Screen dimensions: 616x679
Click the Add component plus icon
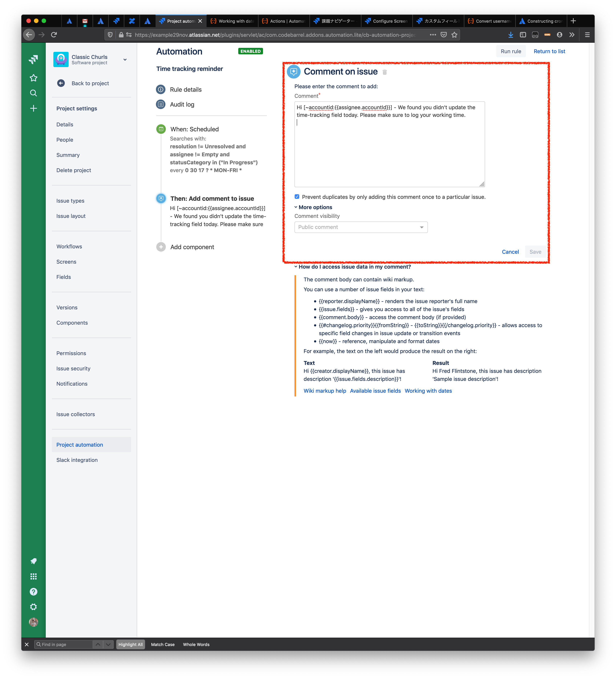pos(161,247)
